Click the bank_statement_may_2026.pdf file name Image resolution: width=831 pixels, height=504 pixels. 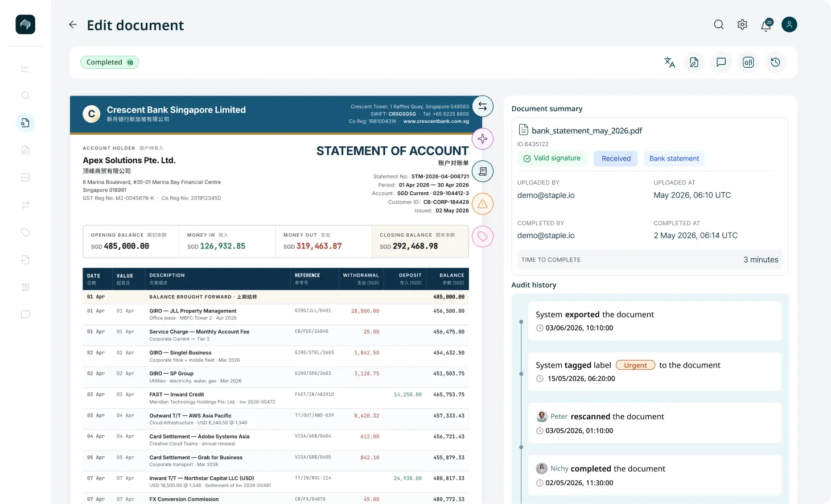pos(587,130)
